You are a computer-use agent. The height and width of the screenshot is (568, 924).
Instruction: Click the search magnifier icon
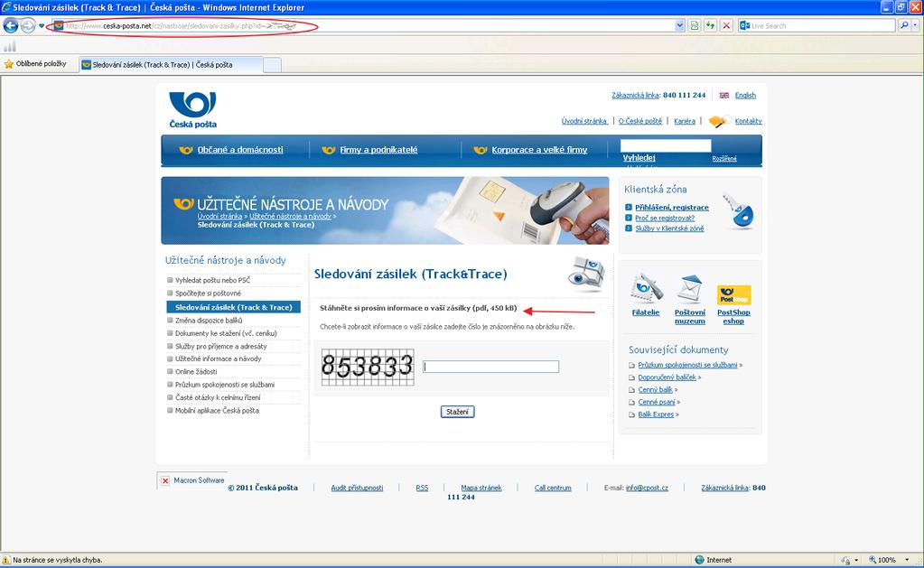tap(904, 25)
